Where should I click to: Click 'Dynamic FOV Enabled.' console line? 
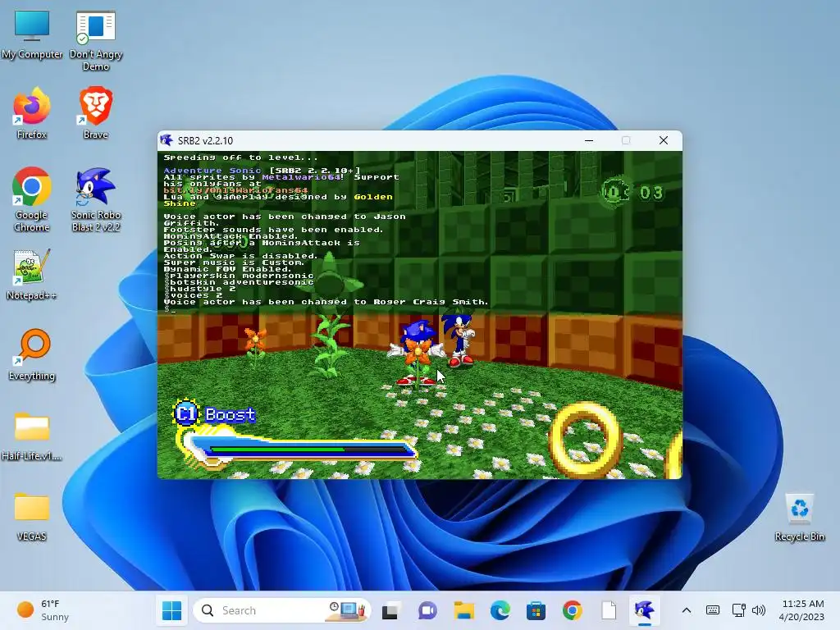pyautogui.click(x=229, y=269)
